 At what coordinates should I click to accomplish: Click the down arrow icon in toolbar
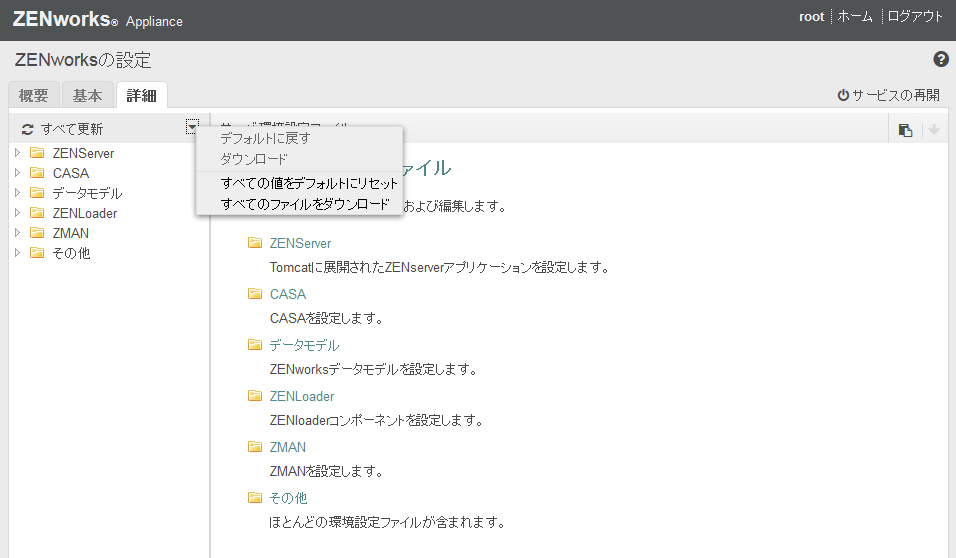(934, 129)
